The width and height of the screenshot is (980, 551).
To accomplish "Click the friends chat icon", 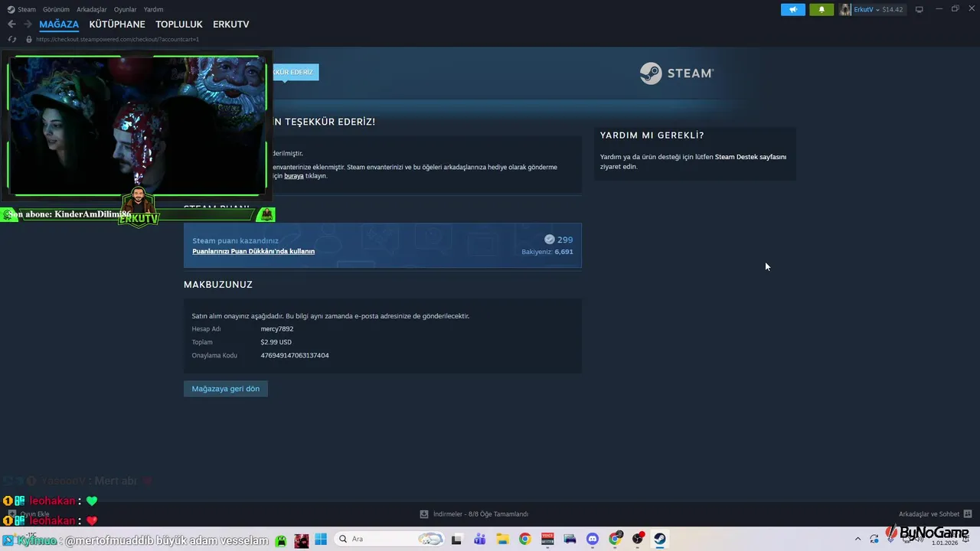I will 968,514.
